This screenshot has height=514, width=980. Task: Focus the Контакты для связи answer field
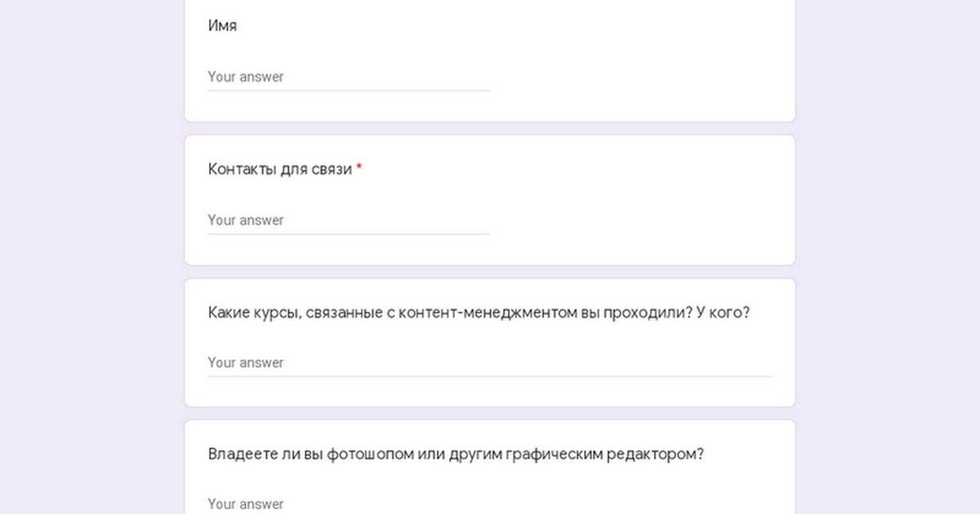click(349, 220)
